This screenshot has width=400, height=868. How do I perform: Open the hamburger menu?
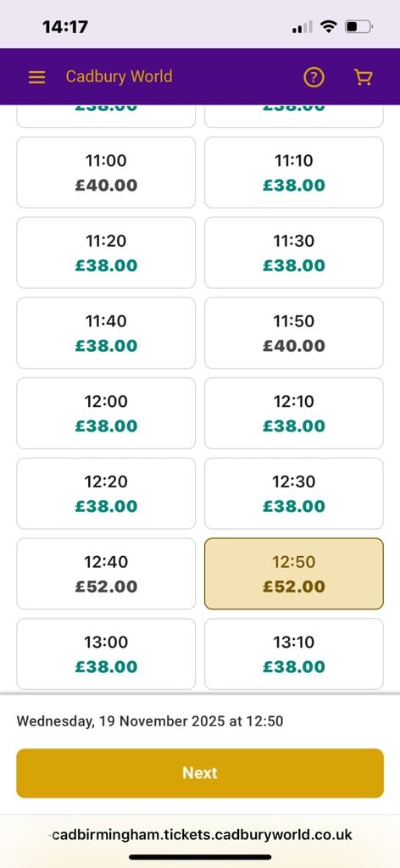coord(37,77)
